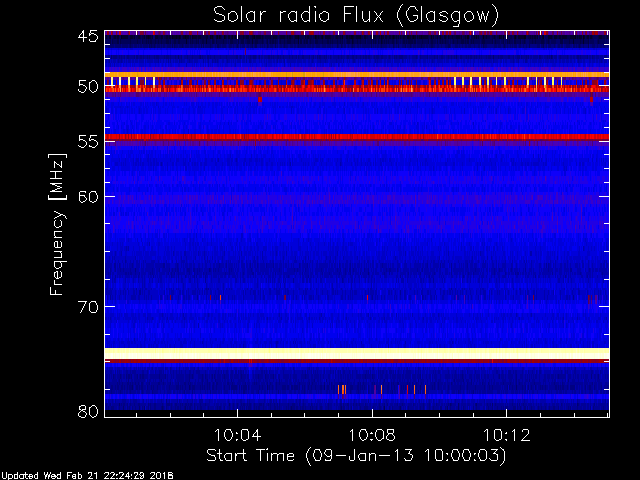640x480 pixels.
Task: Click the "Solar radio Flux (Glasgow)" title
Action: (356, 15)
